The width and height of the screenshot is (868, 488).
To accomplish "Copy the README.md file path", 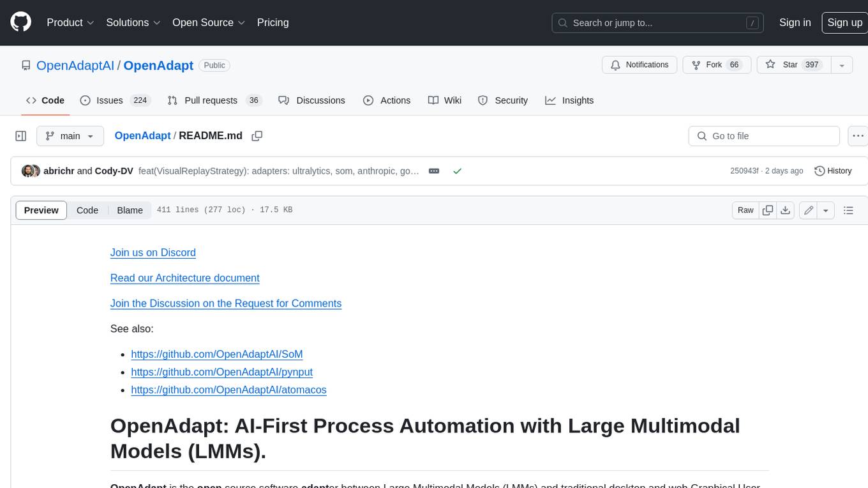I will pyautogui.click(x=257, y=136).
